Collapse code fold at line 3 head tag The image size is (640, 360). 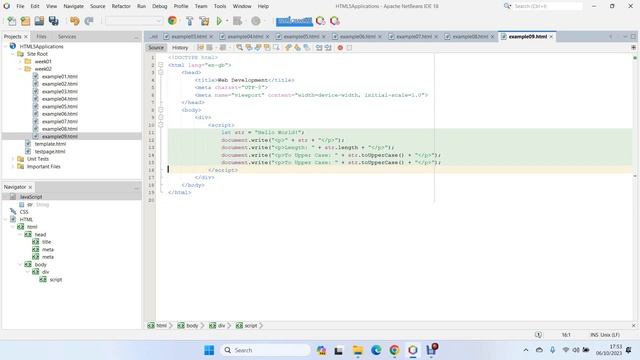coord(161,72)
